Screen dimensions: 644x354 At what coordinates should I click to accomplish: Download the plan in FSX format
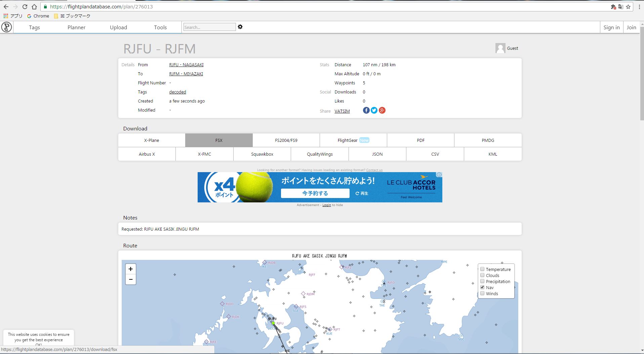tap(219, 140)
